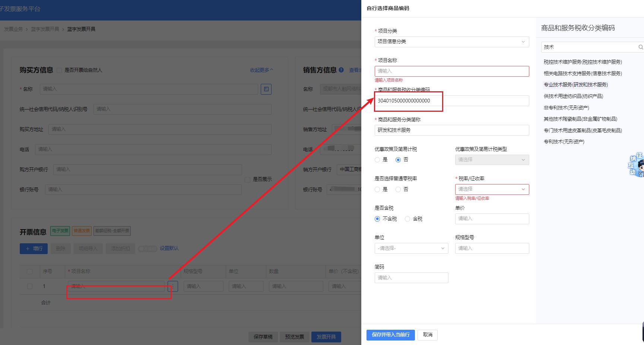Viewport: 644px width, 345px height.
Task: Click the 购买方地址 input field
Action: pyautogui.click(x=160, y=129)
